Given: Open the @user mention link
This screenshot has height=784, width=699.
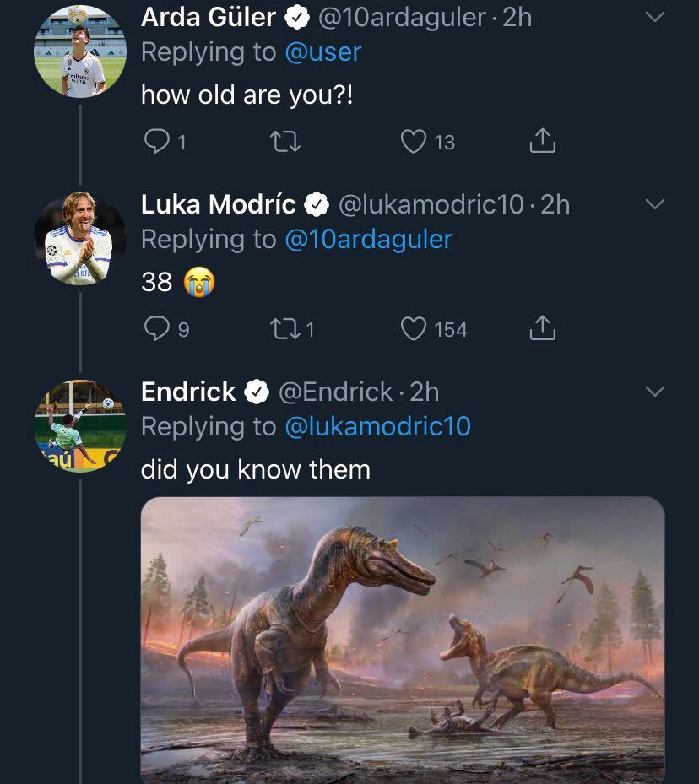Looking at the screenshot, I should 323,52.
